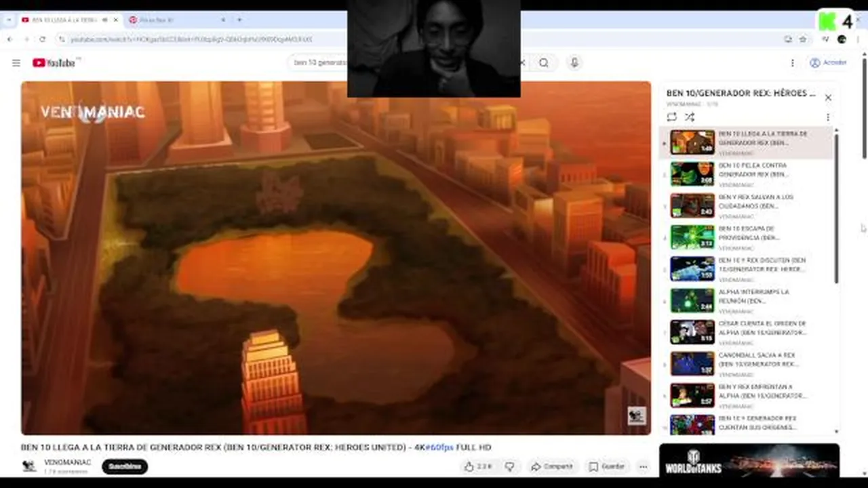Screen dimensions: 868x488
Task: Go back in browser
Action: (x=10, y=39)
